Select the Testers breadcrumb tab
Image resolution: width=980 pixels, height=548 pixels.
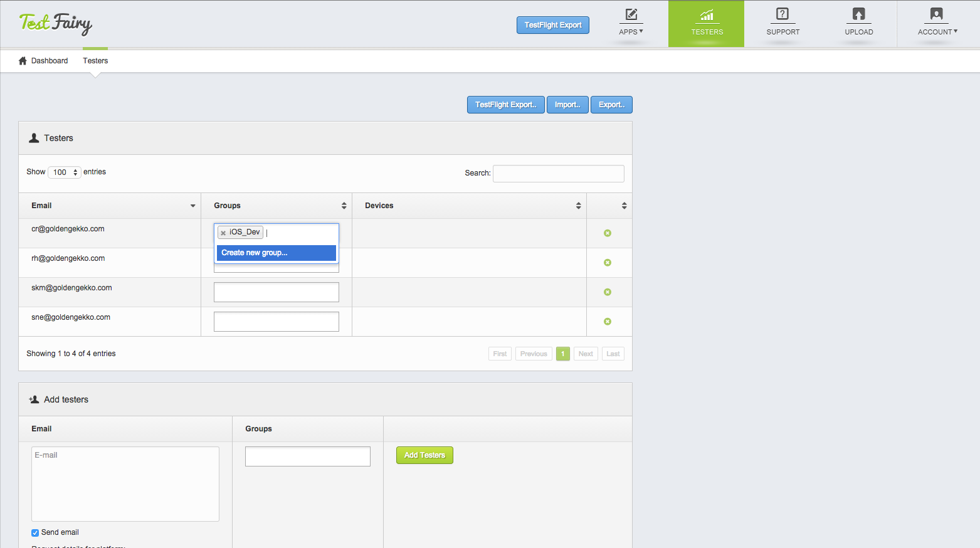(x=95, y=61)
